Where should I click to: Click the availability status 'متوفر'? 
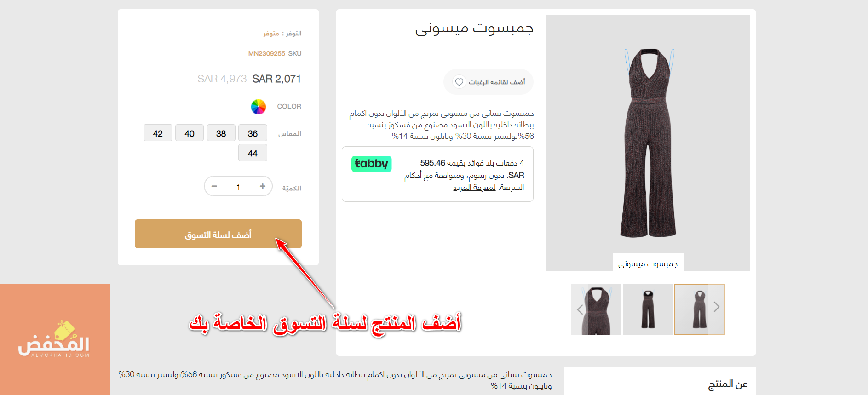[271, 34]
